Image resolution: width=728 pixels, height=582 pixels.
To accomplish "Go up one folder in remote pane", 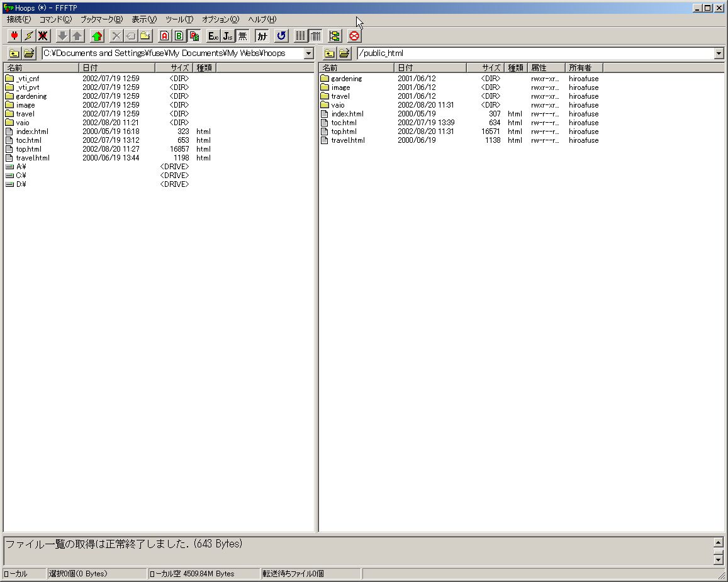I will (x=330, y=53).
